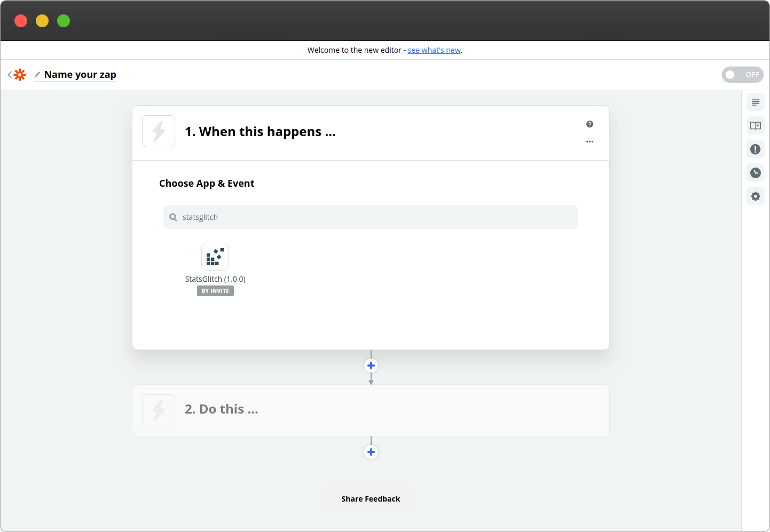Open the settings gear icon in sidebar

coord(756,196)
